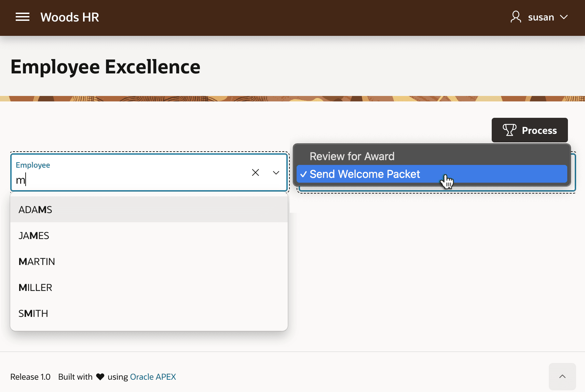Viewport: 585px width, 392px height.
Task: Click the Woods HR app title
Action: pyautogui.click(x=70, y=17)
